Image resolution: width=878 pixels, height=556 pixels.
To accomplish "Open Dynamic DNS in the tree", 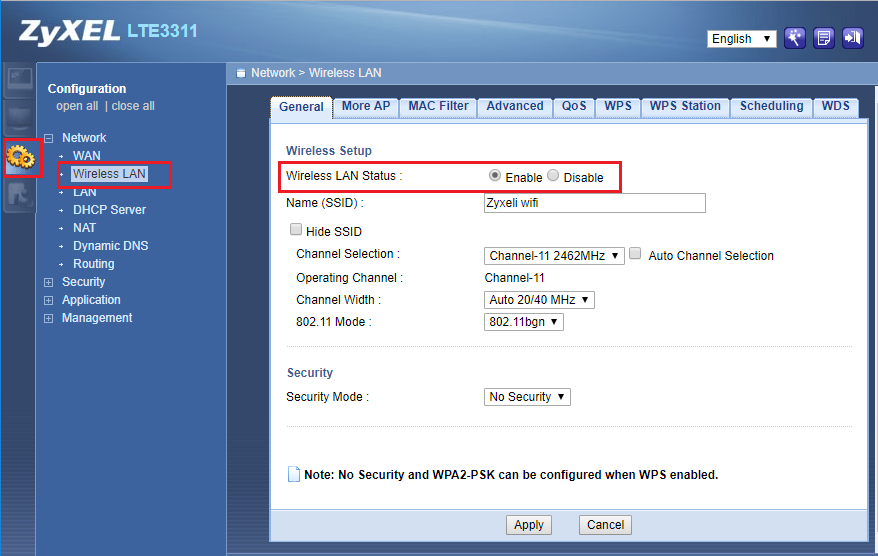I will [110, 246].
